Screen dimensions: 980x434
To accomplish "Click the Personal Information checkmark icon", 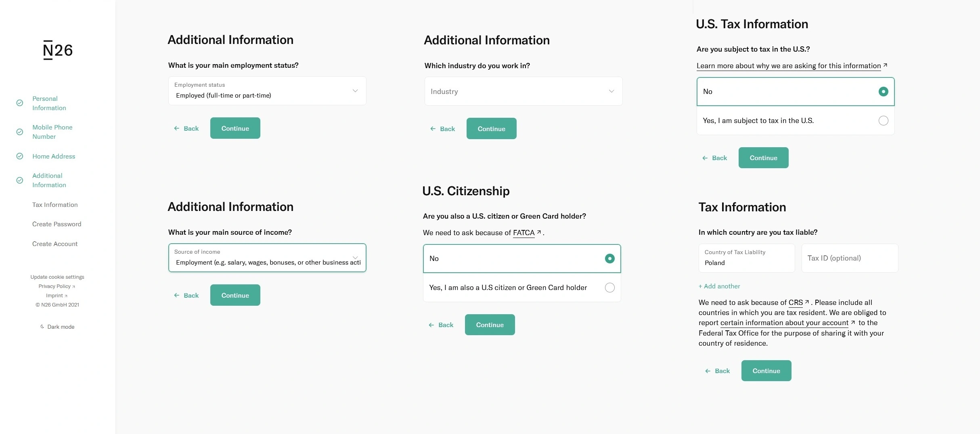I will (19, 103).
